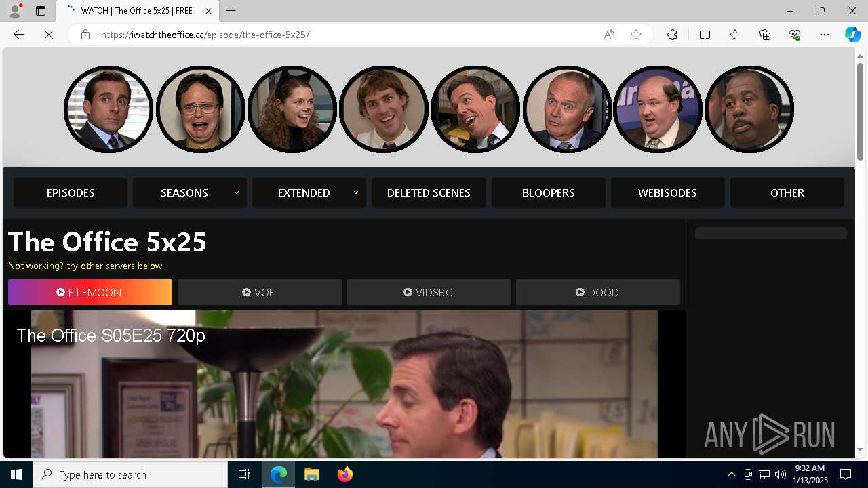Screen dimensions: 868x488
Task: Open the OTHER menu section
Action: [x=787, y=192]
